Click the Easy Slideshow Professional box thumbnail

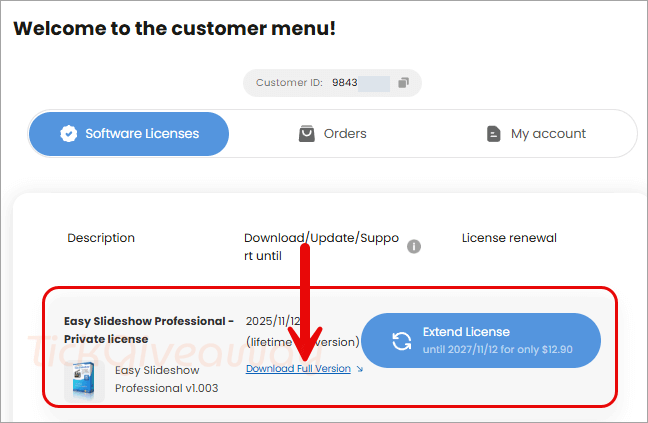84,381
